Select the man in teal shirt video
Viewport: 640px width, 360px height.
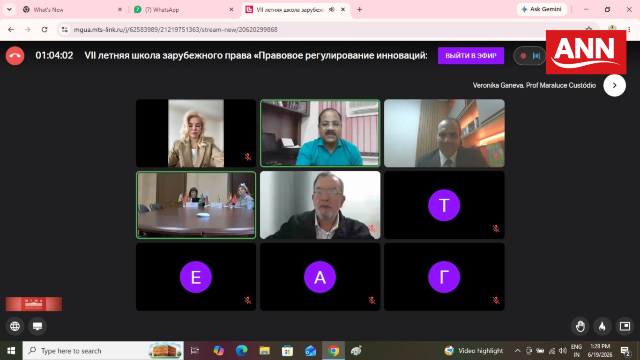click(x=320, y=133)
